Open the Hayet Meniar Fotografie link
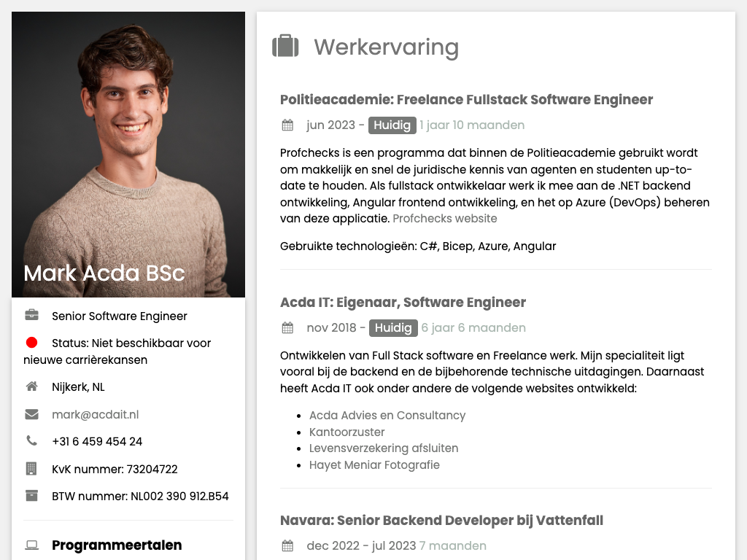Image resolution: width=747 pixels, height=560 pixels. click(374, 465)
